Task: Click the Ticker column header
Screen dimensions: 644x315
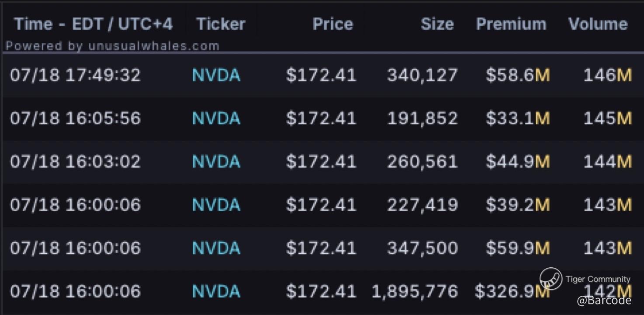Action: (x=221, y=24)
